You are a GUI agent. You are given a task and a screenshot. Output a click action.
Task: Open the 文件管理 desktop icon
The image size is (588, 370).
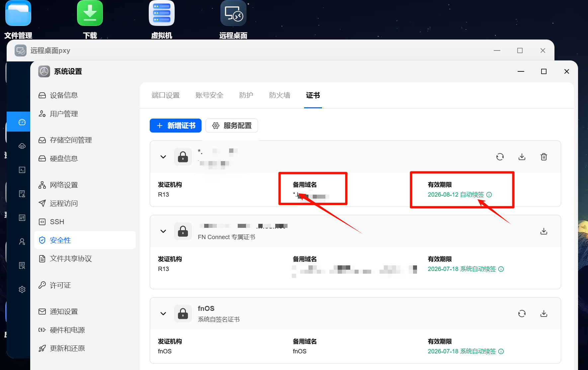pyautogui.click(x=18, y=13)
